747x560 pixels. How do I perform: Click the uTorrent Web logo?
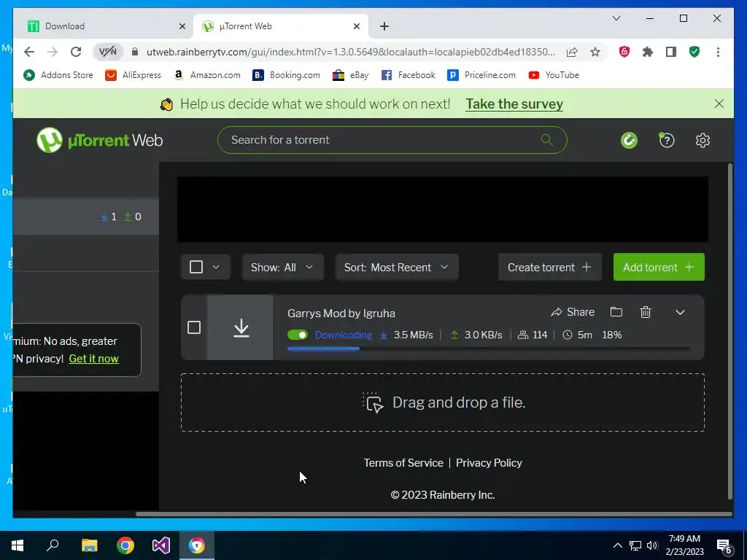[x=99, y=140]
